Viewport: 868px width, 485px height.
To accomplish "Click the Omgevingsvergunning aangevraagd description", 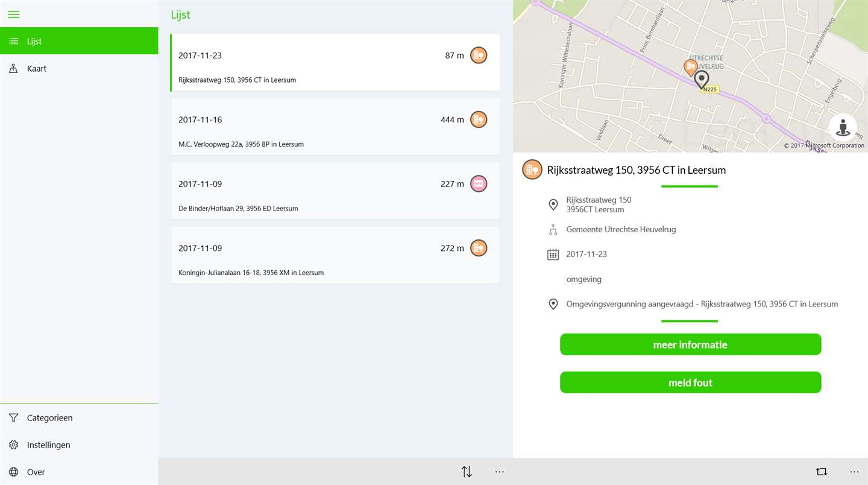I will (x=702, y=304).
